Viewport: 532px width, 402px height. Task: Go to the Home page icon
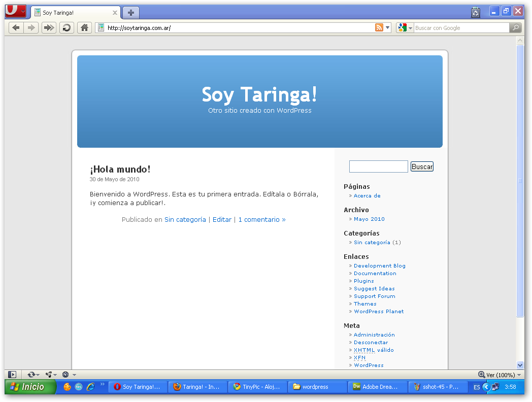tap(84, 28)
